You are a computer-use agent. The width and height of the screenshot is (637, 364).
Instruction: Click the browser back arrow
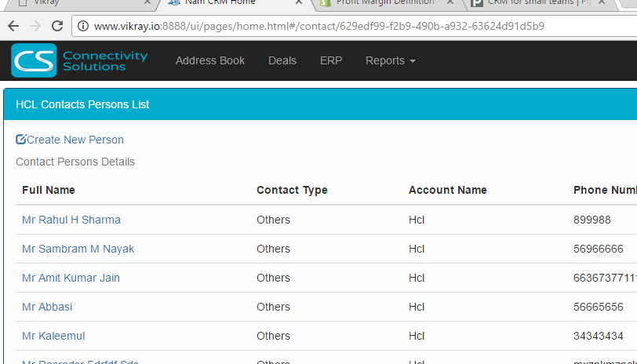[13, 26]
